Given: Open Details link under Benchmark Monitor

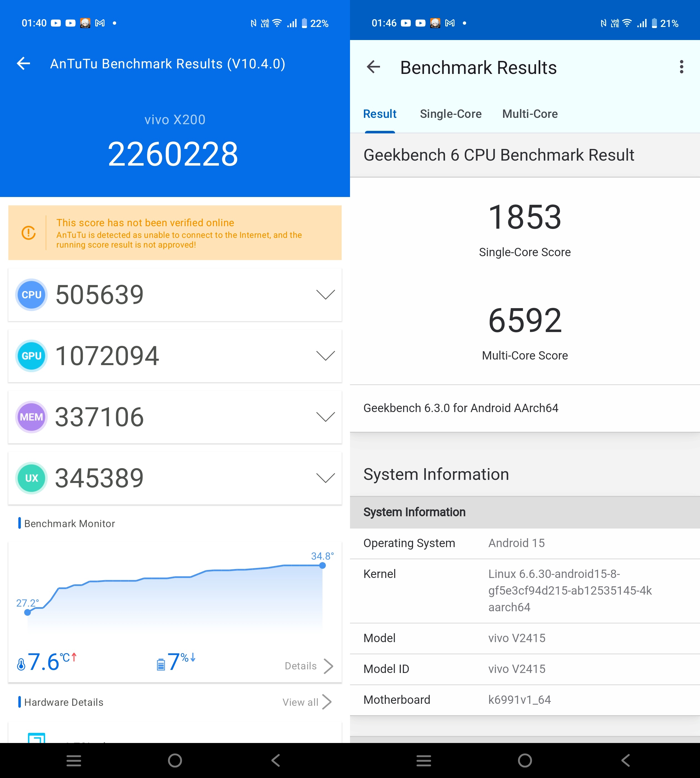Looking at the screenshot, I should coord(301,666).
